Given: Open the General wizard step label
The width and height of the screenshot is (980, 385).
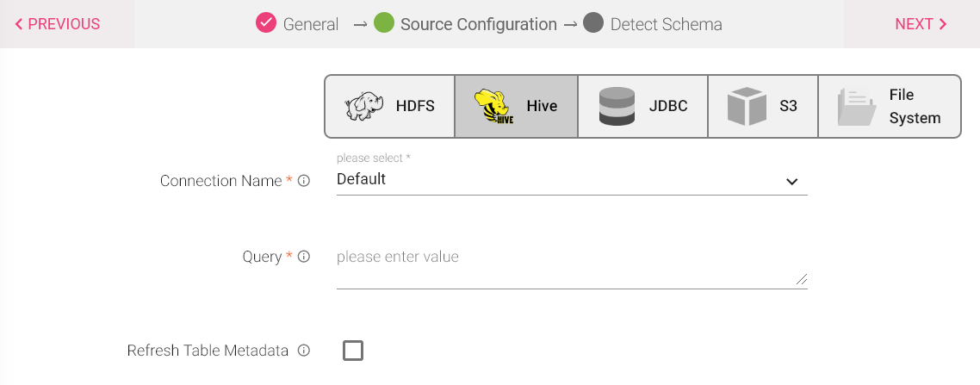Looking at the screenshot, I should point(311,24).
